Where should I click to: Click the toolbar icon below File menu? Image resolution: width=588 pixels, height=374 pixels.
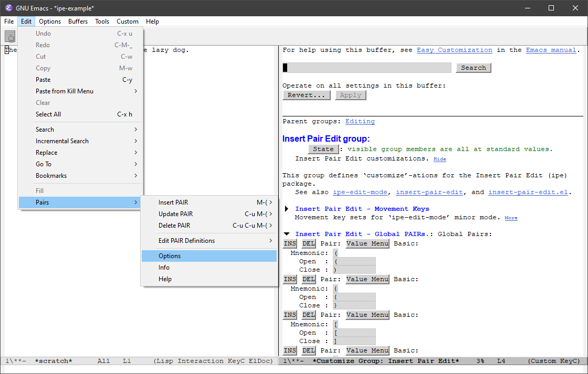coord(10,37)
